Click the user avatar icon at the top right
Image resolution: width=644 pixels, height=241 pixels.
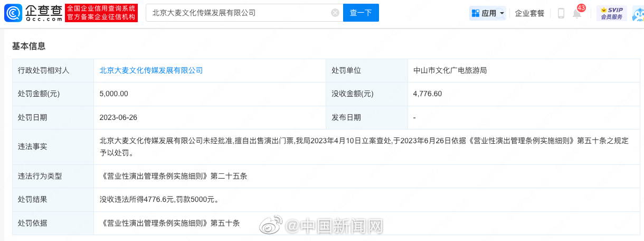pyautogui.click(x=638, y=13)
